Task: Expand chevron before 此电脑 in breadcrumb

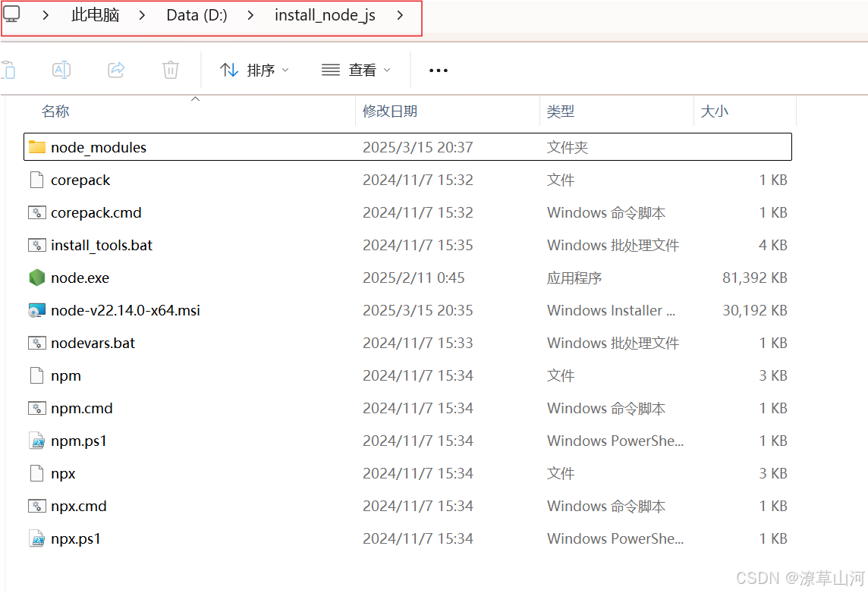Action: (46, 15)
